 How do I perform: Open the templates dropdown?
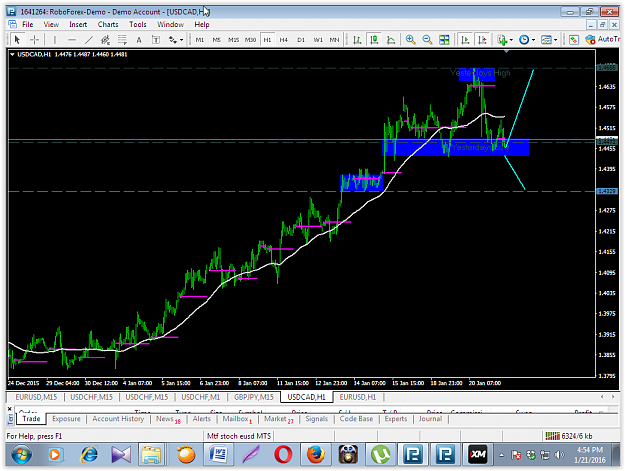[549, 39]
